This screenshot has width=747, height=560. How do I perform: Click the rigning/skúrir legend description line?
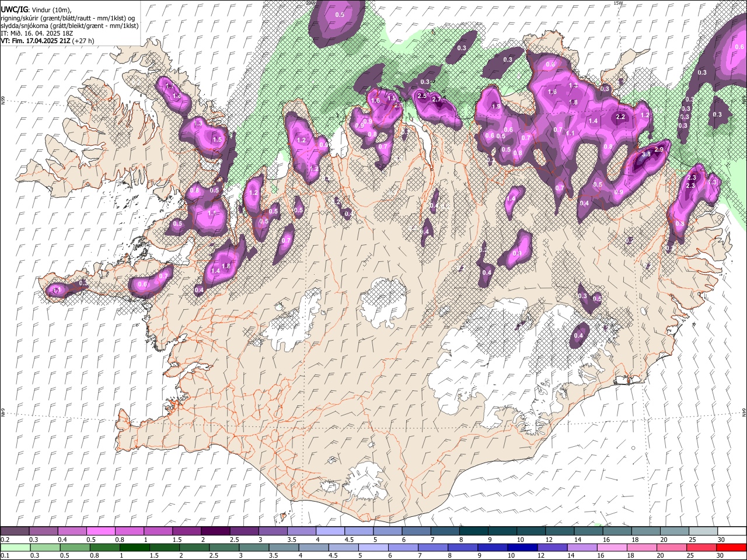pyautogui.click(x=67, y=18)
